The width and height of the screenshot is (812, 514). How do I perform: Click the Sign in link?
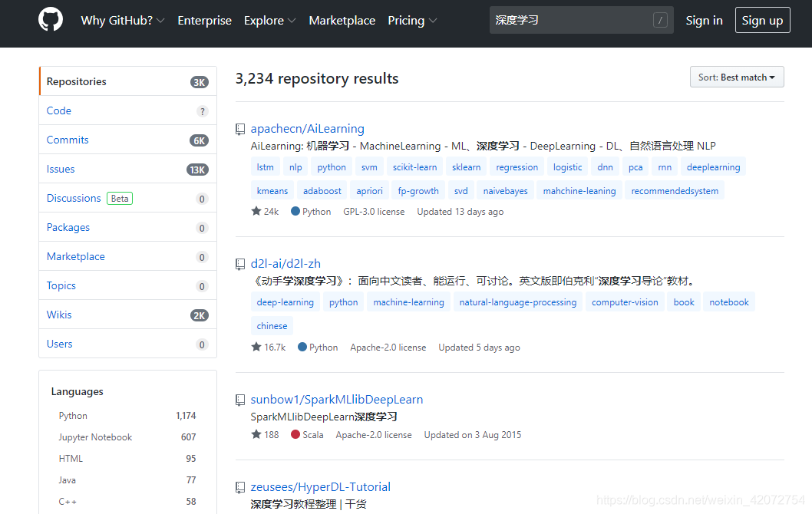coord(704,20)
